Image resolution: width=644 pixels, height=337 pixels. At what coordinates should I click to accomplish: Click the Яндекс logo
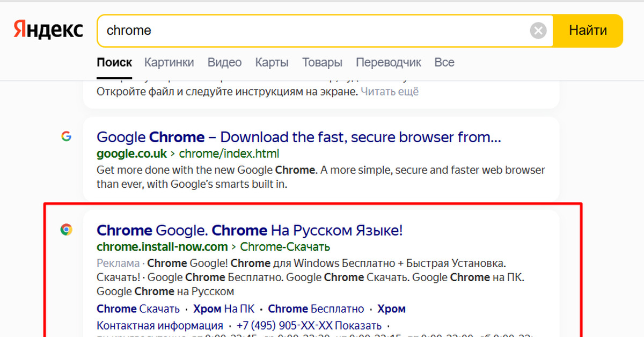click(48, 30)
